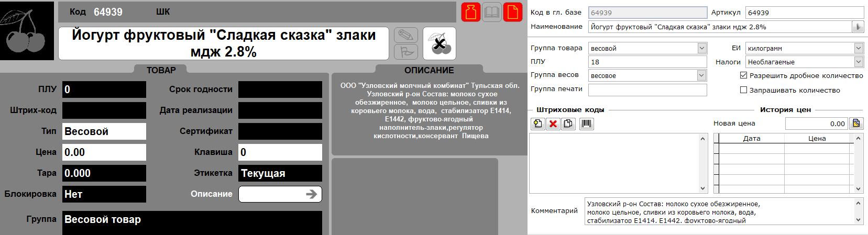This screenshot has height=235, width=868.
Task: Click the cherries product picture thumbnail
Action: [x=27, y=31]
